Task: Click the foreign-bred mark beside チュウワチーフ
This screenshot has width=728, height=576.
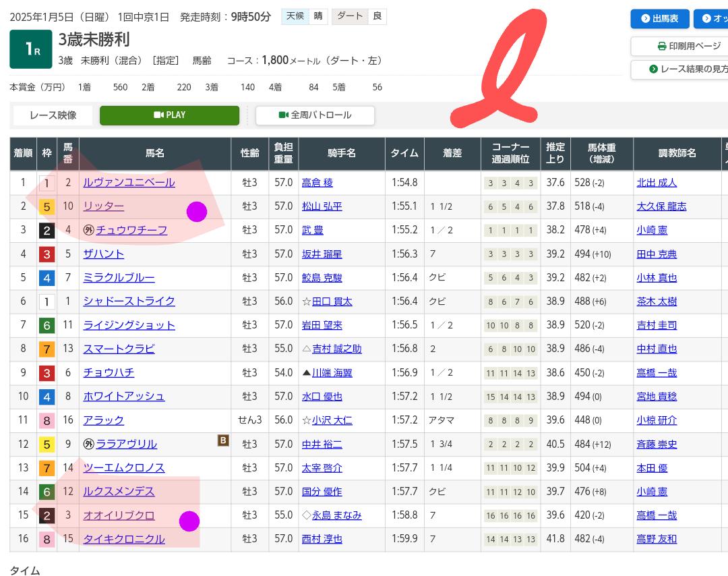Action: (88, 230)
